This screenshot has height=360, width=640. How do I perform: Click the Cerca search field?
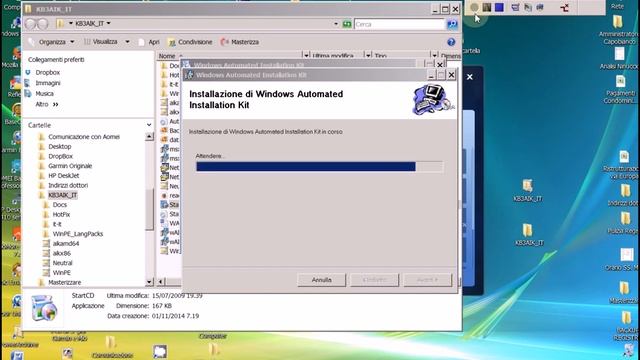[x=399, y=24]
